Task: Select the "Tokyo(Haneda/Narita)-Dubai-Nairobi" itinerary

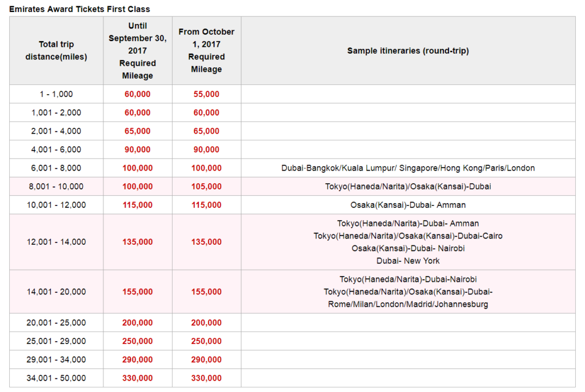Action: click(408, 279)
